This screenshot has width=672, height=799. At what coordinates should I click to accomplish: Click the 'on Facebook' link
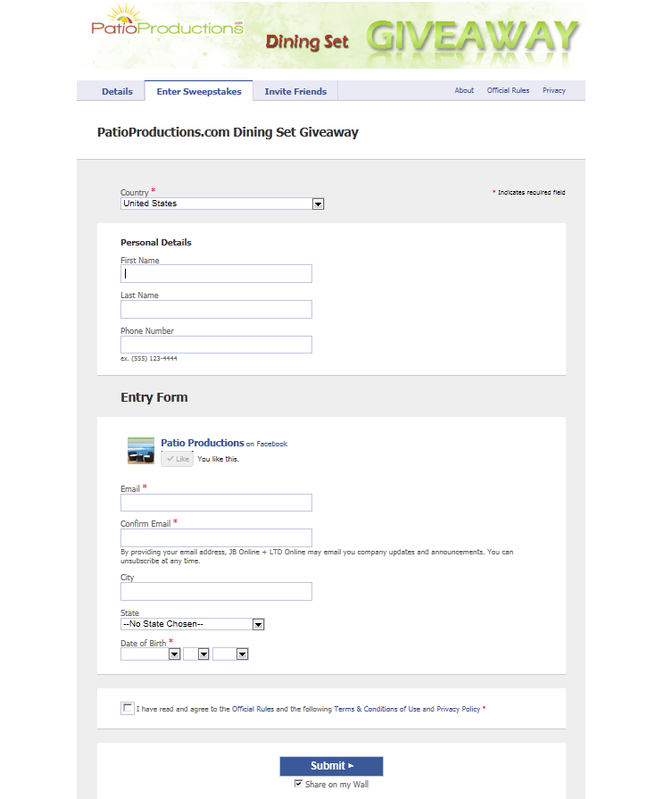pyautogui.click(x=267, y=444)
